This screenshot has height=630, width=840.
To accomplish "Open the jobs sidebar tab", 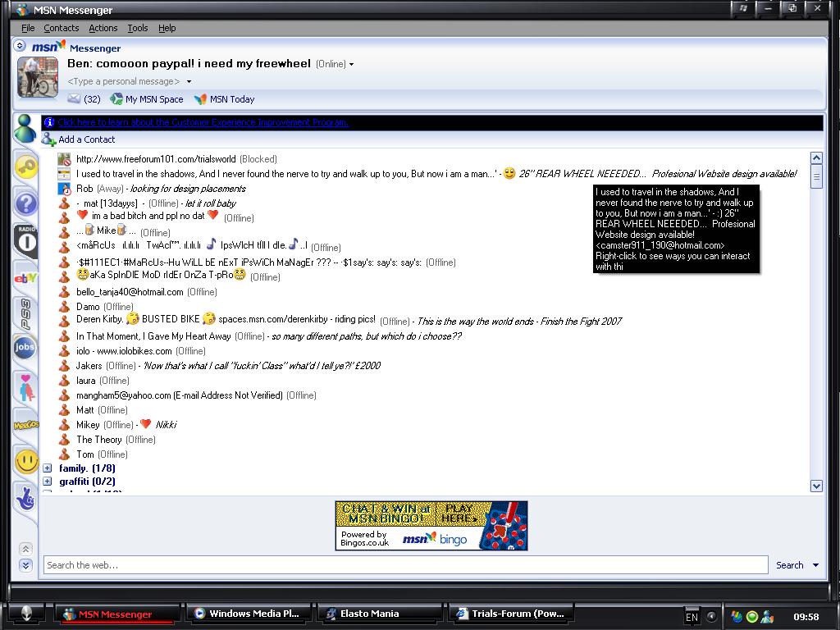I will pos(25,347).
